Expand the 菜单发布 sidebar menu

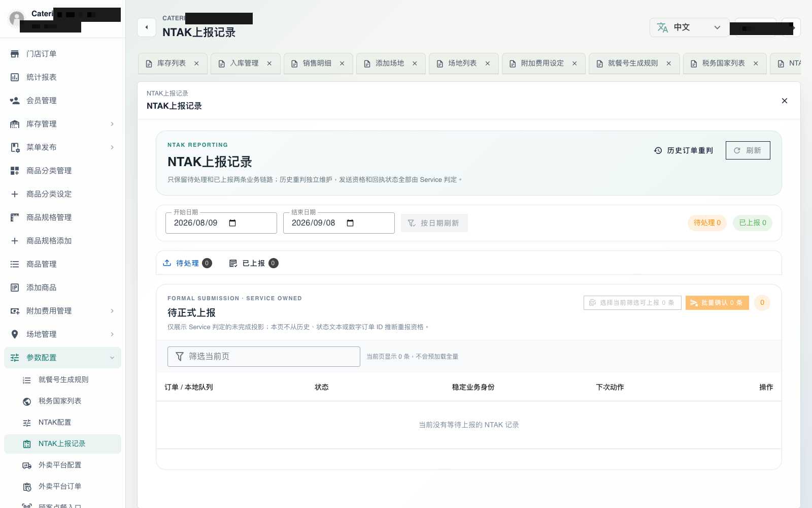coord(112,147)
